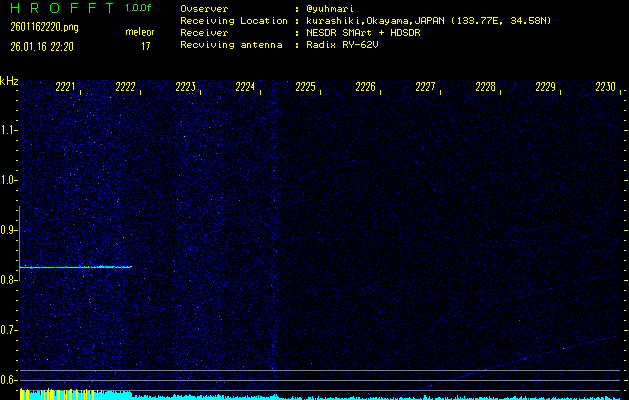The width and height of the screenshot is (629, 400).
Task: Click the Receiver label
Action: click(204, 33)
